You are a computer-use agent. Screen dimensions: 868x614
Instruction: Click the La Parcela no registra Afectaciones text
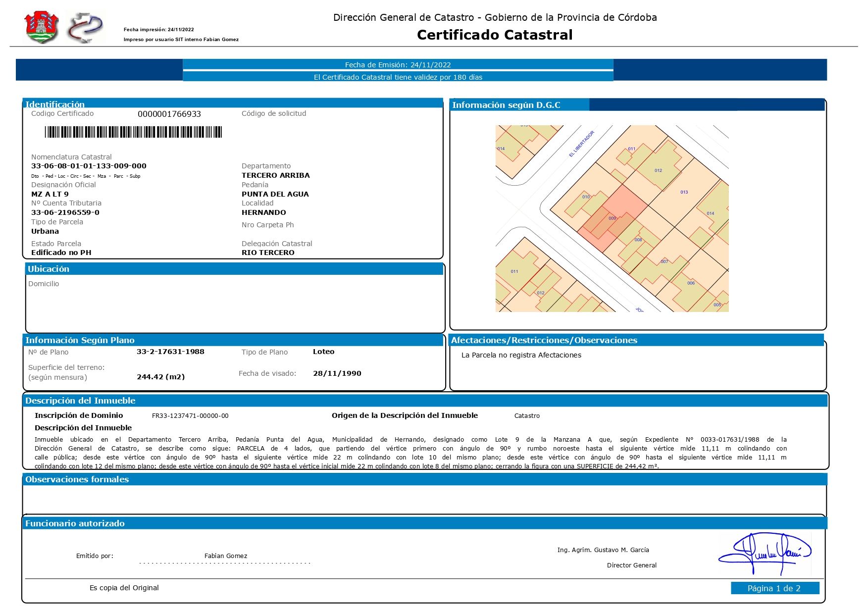click(521, 355)
